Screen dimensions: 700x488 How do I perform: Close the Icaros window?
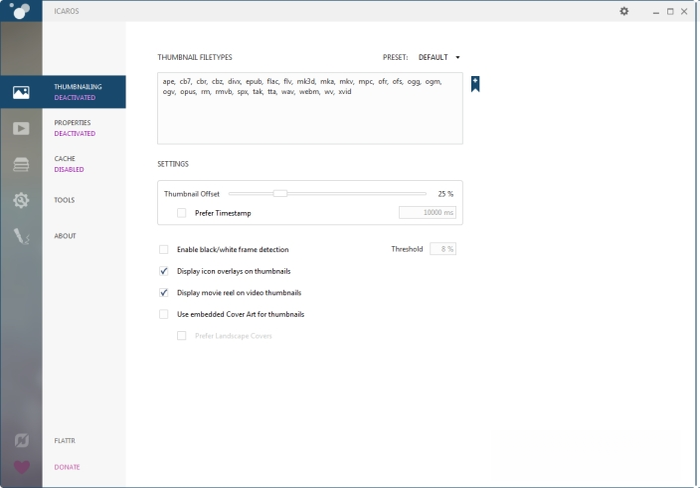pos(684,12)
